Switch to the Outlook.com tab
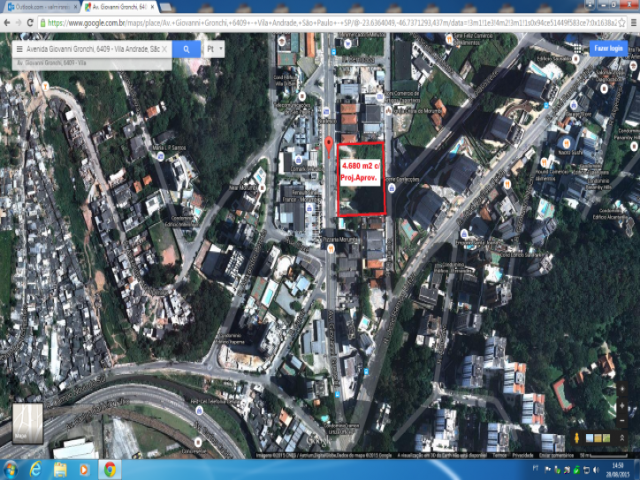Screen dimensions: 640x480 pos(39,7)
